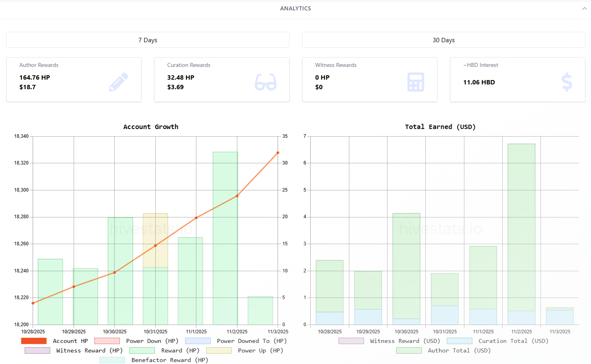591x364 pixels.
Task: Click the pencil icon in Author Rewards
Action: (119, 82)
